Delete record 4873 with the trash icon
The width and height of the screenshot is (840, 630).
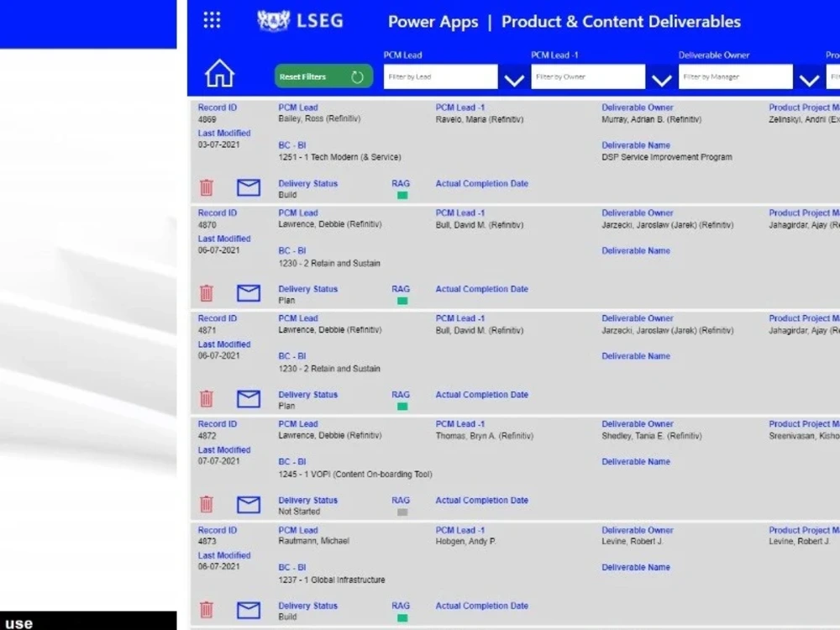pyautogui.click(x=207, y=610)
